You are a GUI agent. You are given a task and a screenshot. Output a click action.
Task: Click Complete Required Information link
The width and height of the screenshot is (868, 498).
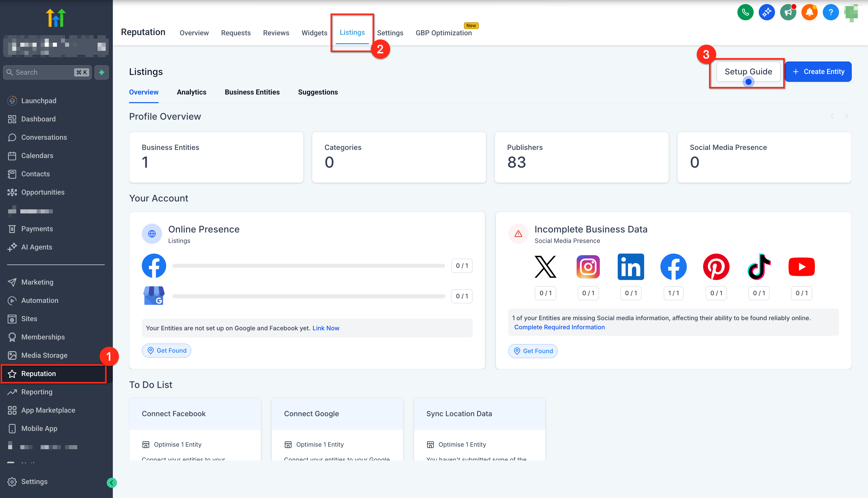[x=559, y=327]
